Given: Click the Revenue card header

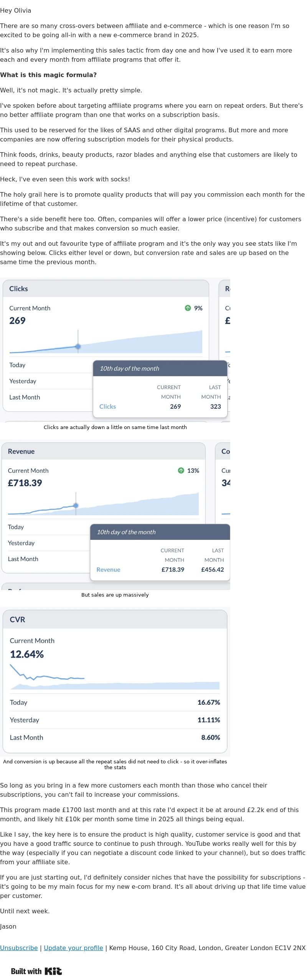Looking at the screenshot, I should [104, 451].
